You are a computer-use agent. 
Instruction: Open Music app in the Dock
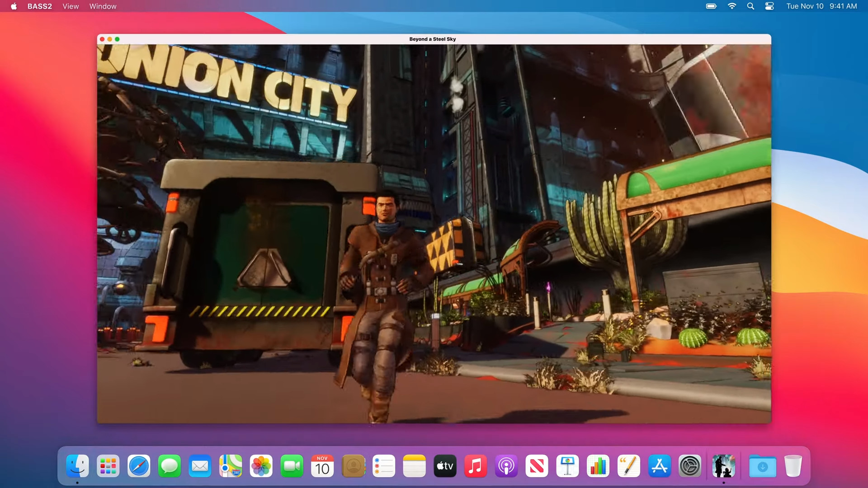click(x=476, y=466)
